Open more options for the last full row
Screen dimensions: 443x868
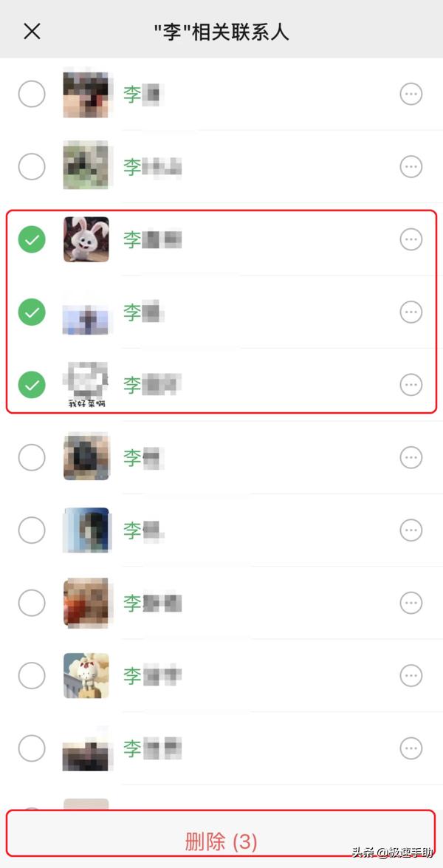click(411, 748)
